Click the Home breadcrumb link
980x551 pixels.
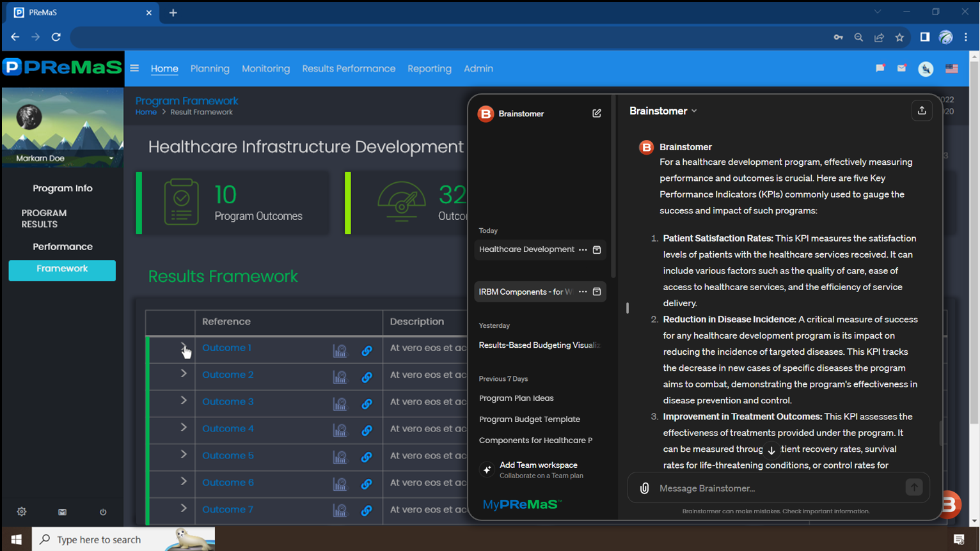(146, 113)
